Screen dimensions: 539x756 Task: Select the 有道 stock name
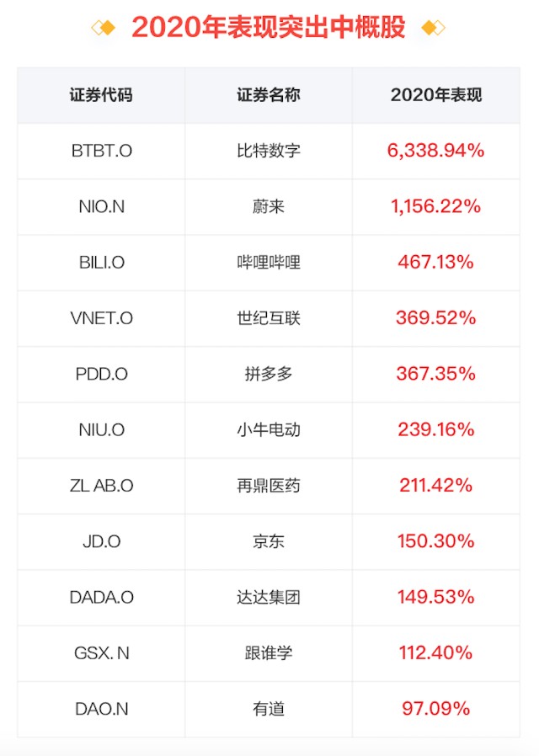[x=269, y=709]
